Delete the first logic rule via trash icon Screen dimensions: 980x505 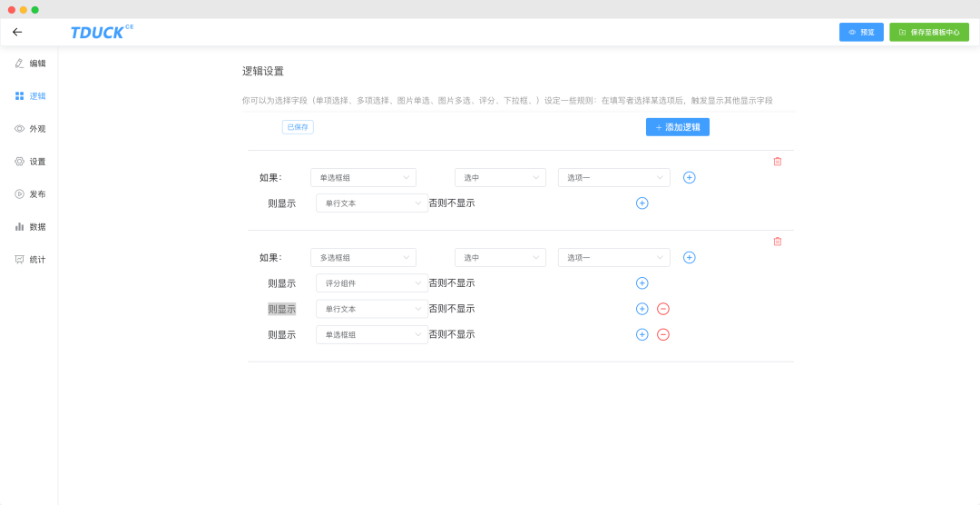(x=777, y=162)
